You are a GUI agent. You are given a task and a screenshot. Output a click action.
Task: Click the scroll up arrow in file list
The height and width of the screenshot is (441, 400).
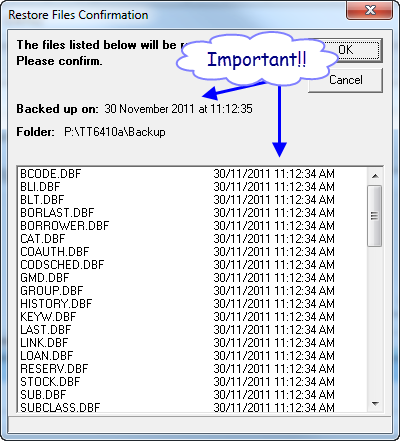coord(375,176)
